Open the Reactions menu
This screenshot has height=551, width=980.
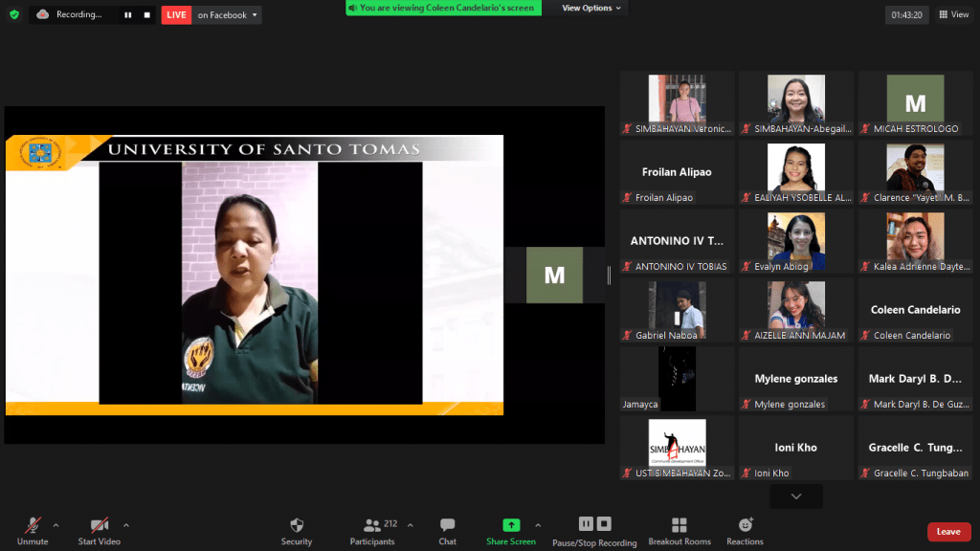(x=745, y=532)
